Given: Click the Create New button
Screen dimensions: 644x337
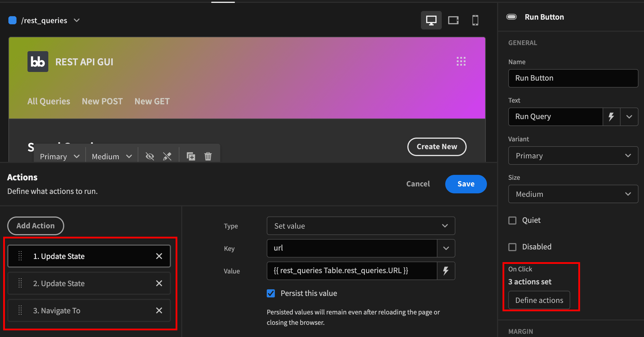Looking at the screenshot, I should click(437, 147).
